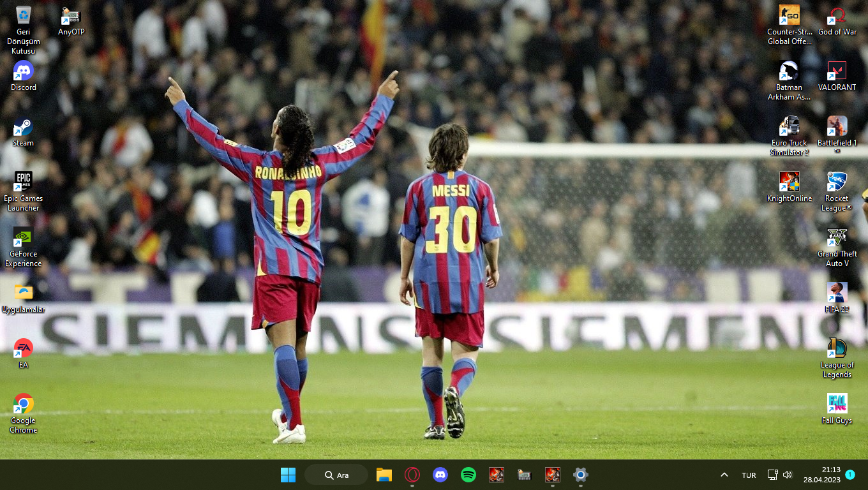Select the Epic Games Launcher shortcut
868x490 pixels.
pos(23,191)
